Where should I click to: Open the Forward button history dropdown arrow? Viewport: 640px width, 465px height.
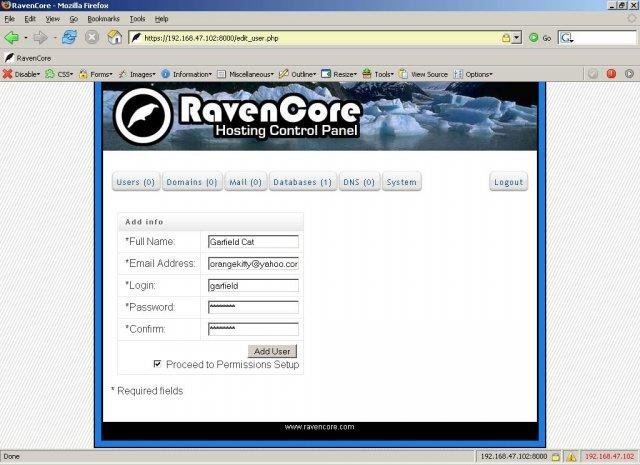(x=55, y=38)
